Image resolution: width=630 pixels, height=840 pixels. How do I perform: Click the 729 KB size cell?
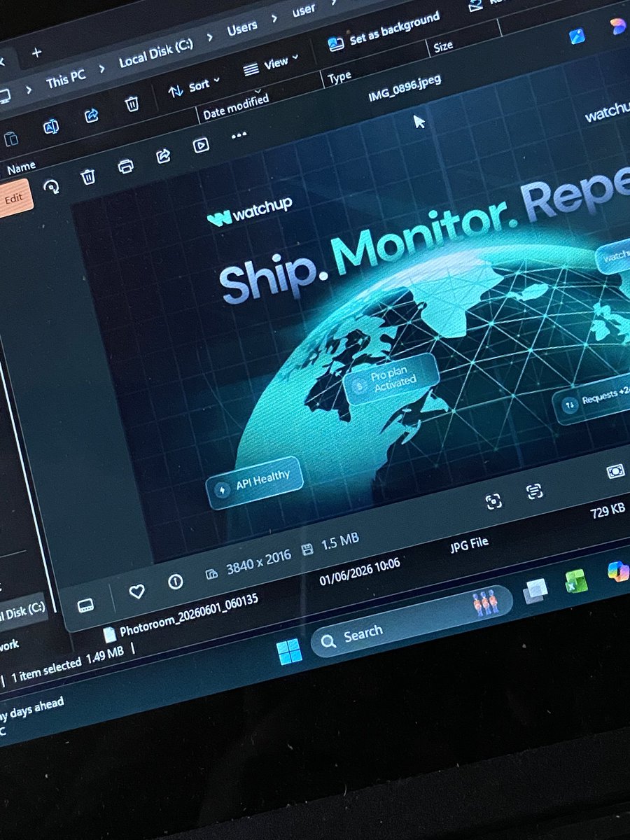607,512
